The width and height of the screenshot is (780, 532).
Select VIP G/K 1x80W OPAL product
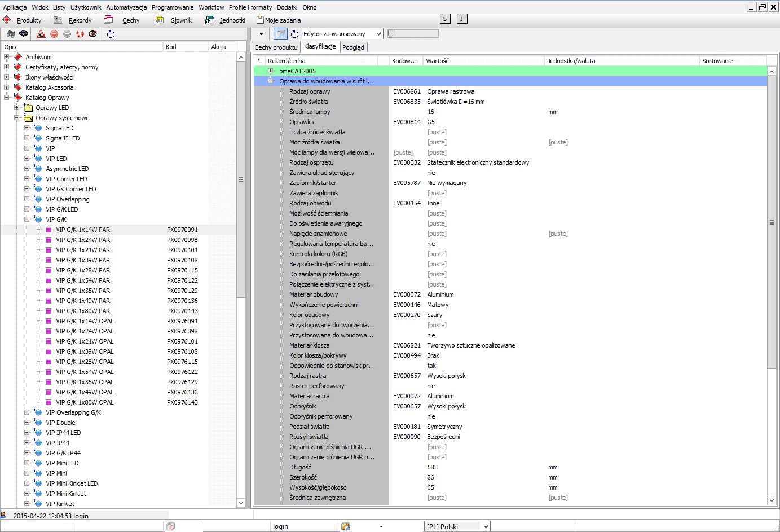[x=85, y=402]
